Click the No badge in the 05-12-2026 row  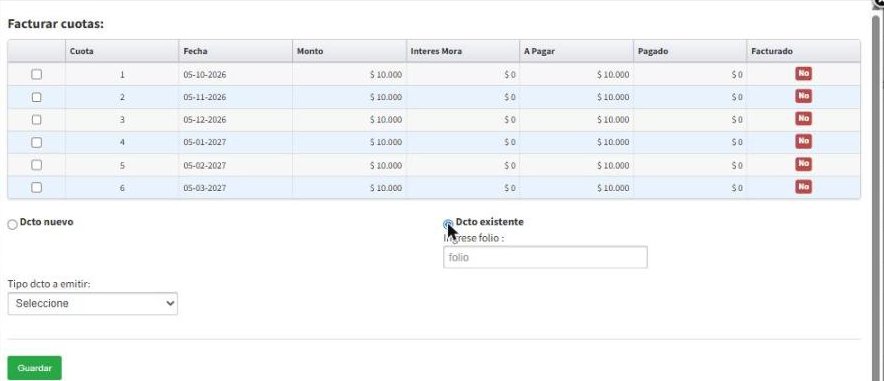coord(803,118)
